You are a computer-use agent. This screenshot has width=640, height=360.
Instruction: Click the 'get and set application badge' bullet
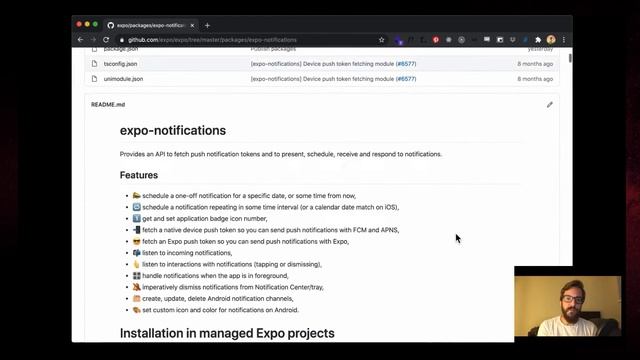(x=204, y=219)
